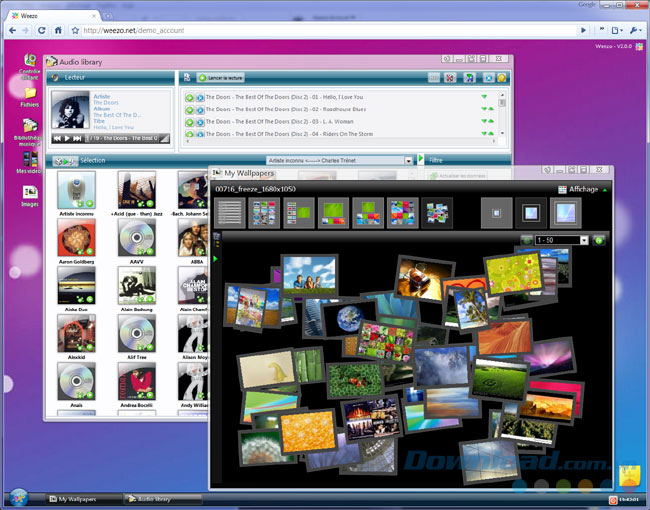Image resolution: width=650 pixels, height=510 pixels.
Task: Click the Lancer la lecture button
Action: pyautogui.click(x=220, y=77)
